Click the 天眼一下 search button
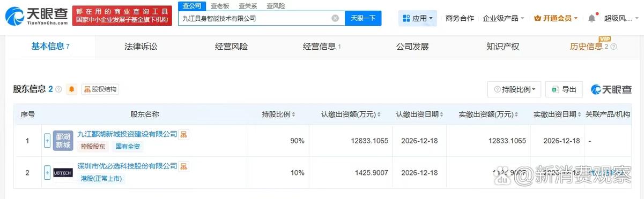This screenshot has width=644, height=199. pos(363,18)
